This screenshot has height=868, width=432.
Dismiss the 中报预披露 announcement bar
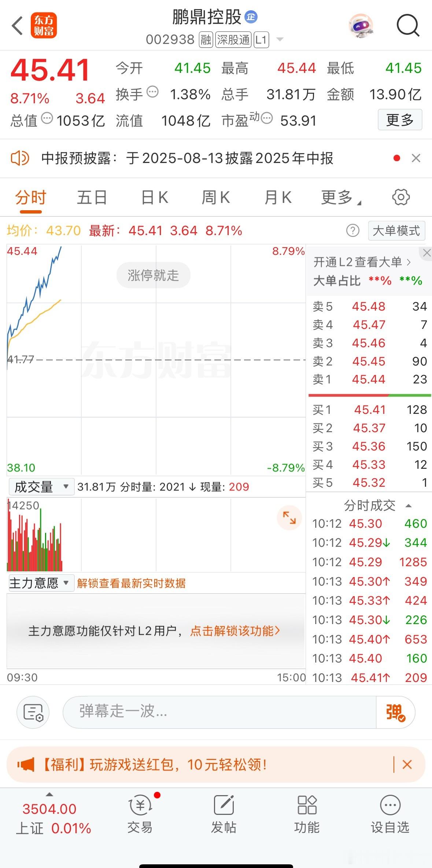tap(416, 158)
